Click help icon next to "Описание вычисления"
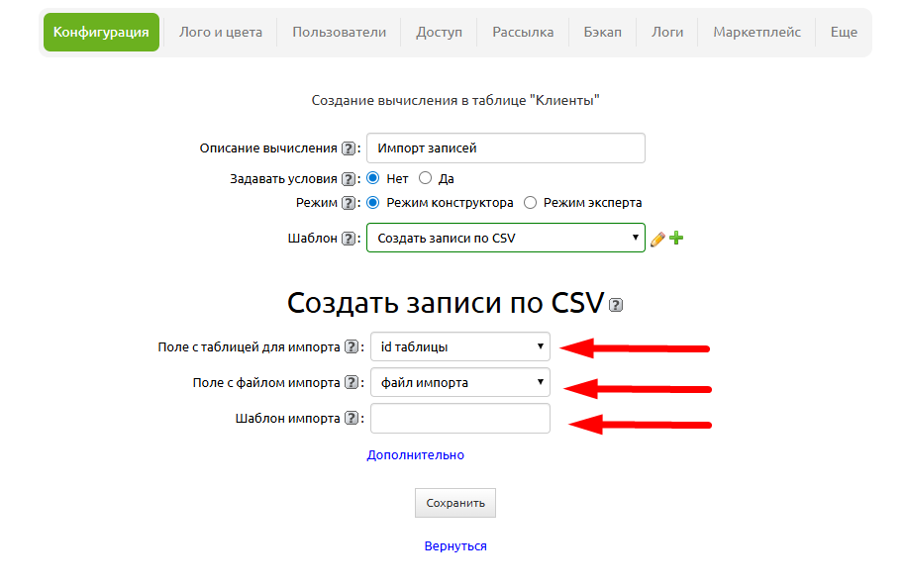The width and height of the screenshot is (906, 588). (349, 148)
